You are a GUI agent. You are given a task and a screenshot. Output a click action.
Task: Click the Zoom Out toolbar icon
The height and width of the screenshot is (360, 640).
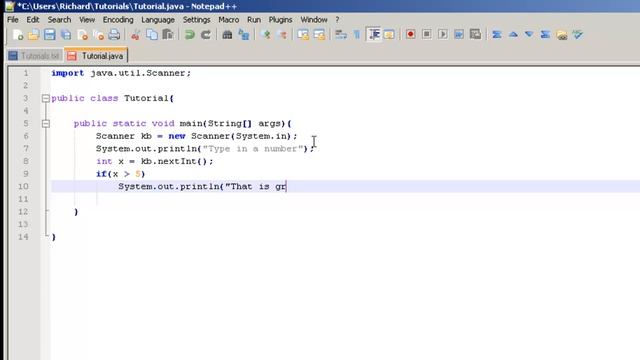point(282,35)
